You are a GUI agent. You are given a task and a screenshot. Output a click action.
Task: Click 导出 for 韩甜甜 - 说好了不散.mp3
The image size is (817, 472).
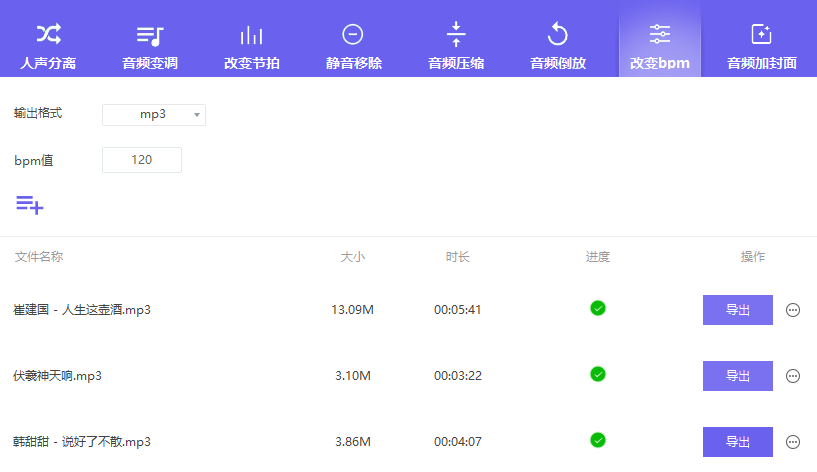(x=737, y=442)
